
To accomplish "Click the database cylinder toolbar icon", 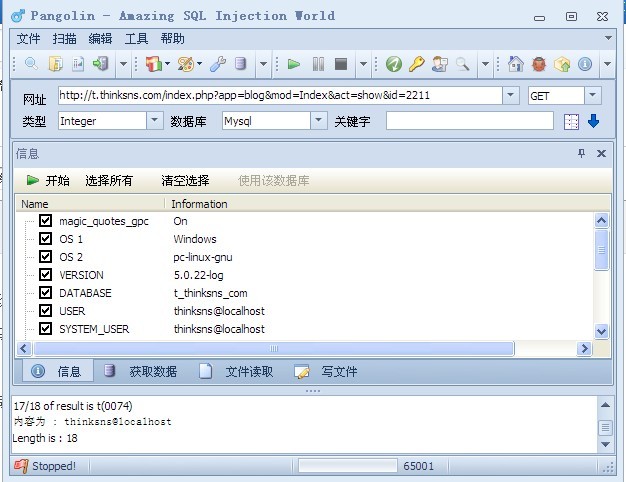I will click(x=240, y=64).
